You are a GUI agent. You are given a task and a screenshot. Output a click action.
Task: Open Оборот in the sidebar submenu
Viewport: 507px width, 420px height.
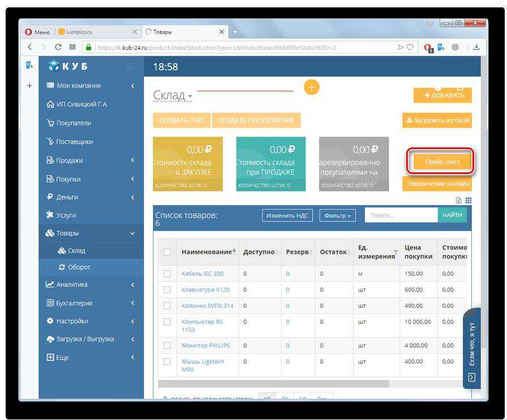pyautogui.click(x=79, y=267)
